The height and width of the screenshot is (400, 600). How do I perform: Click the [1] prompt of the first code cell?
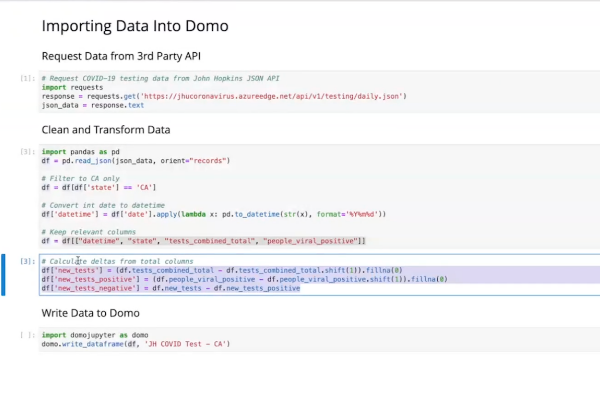click(x=27, y=78)
